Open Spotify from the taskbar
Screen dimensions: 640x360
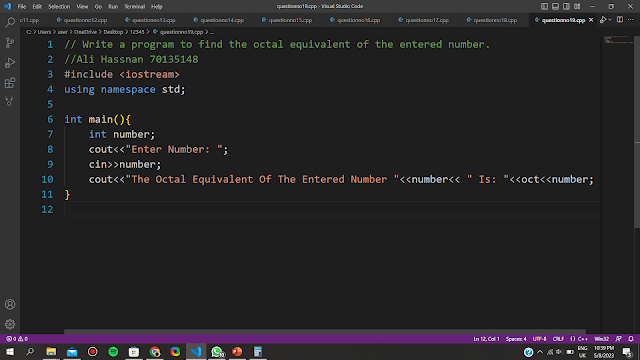[x=113, y=351]
